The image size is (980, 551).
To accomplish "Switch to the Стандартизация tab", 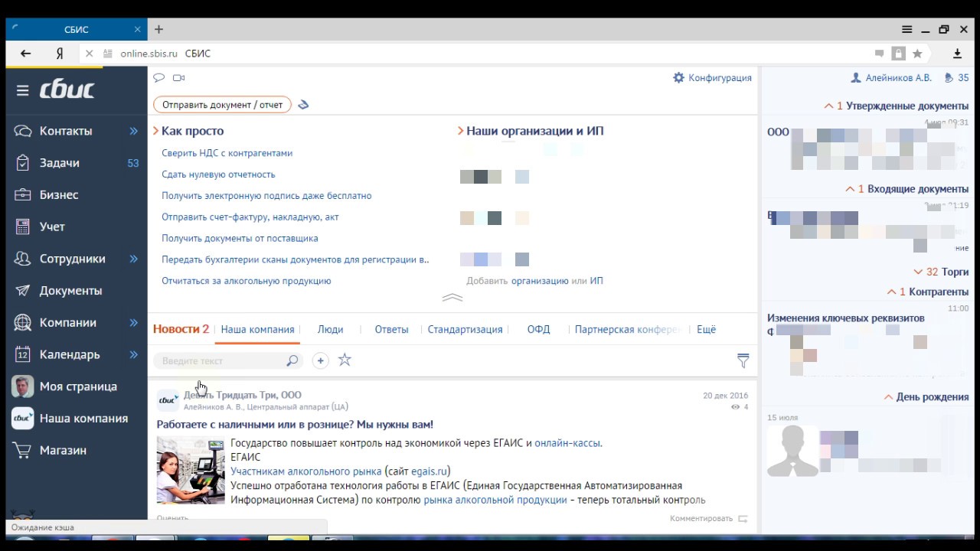I will [x=465, y=329].
